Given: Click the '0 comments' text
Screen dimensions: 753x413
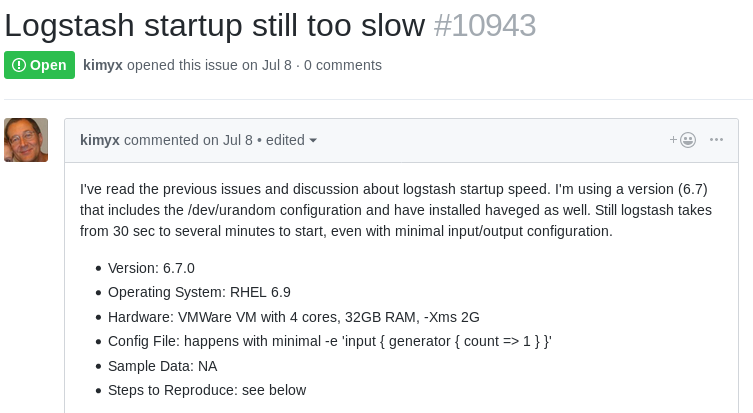Looking at the screenshot, I should (x=343, y=65).
